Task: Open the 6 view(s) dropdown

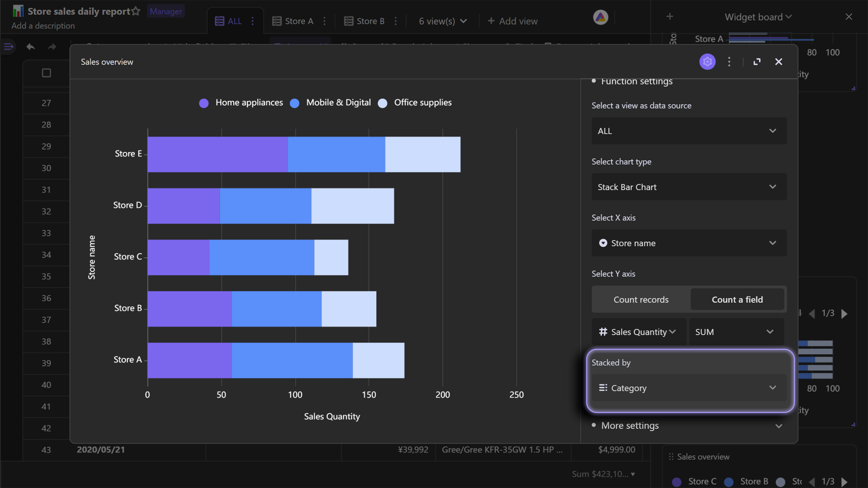Action: tap(443, 21)
